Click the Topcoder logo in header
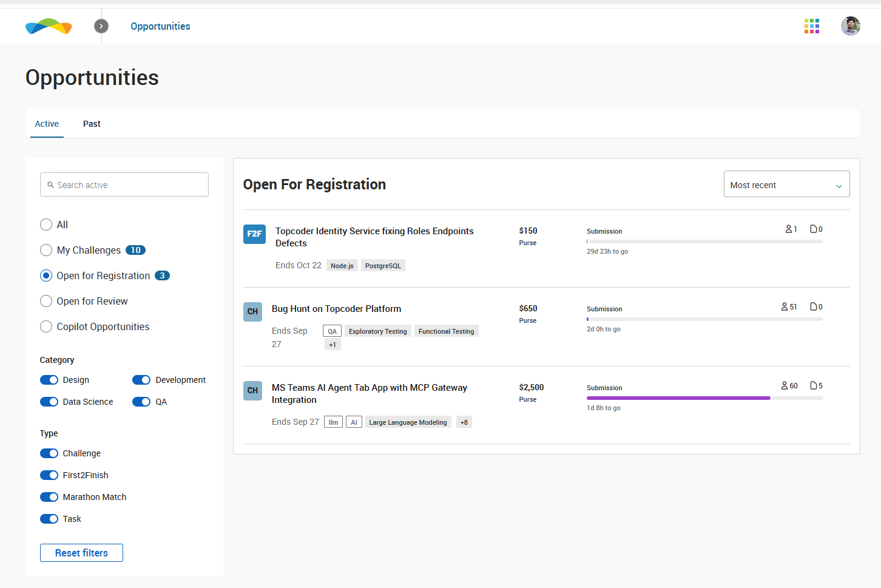881x588 pixels. point(49,27)
